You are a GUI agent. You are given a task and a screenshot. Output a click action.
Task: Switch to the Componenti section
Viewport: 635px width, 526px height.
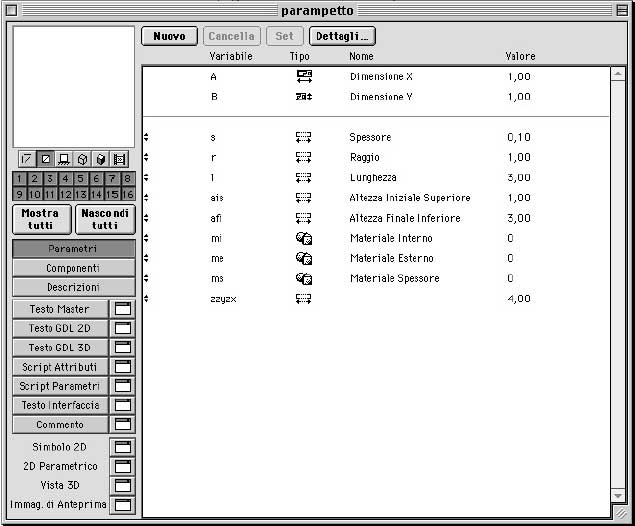pyautogui.click(x=73, y=268)
